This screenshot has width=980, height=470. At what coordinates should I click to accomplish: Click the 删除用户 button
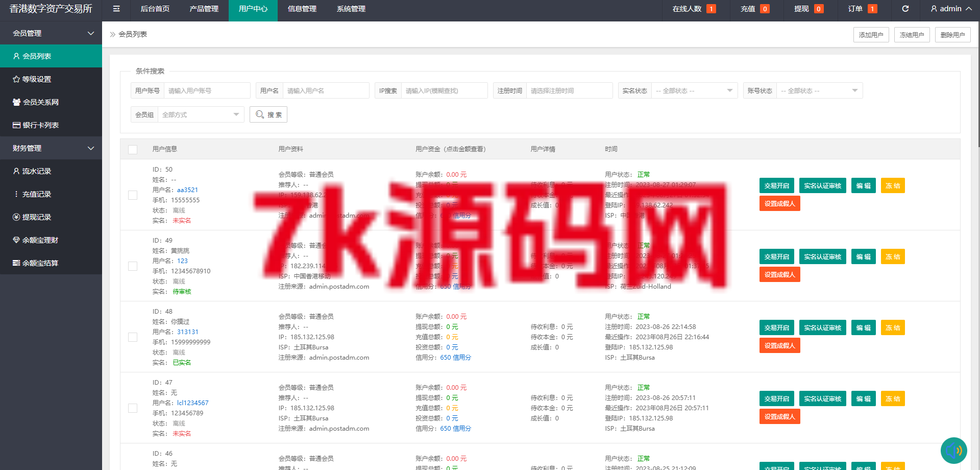953,35
